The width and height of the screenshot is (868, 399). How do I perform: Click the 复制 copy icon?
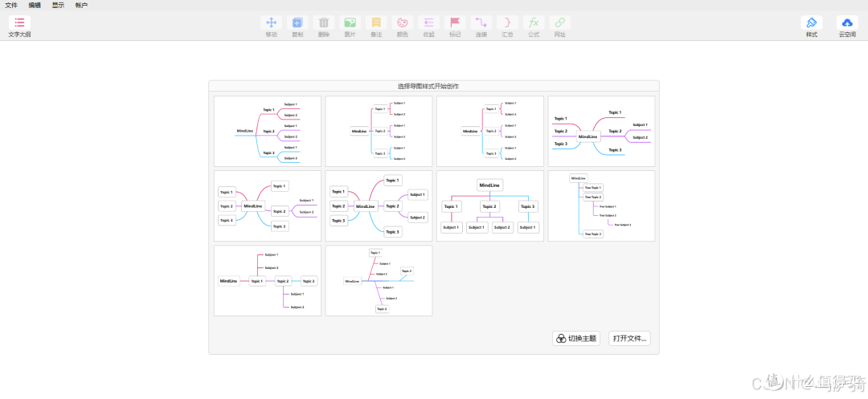(297, 22)
